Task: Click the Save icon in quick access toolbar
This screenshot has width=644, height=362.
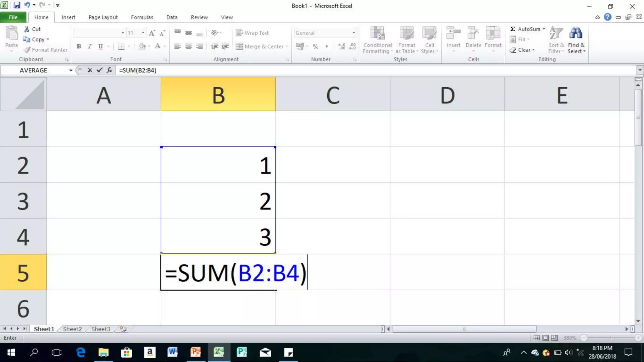Action: (x=17, y=5)
